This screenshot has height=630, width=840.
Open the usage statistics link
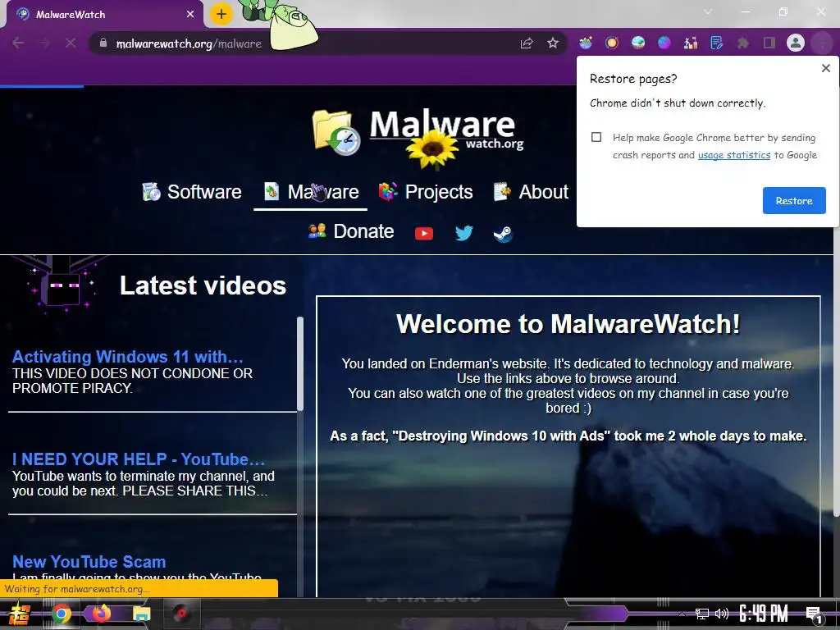coord(734,155)
